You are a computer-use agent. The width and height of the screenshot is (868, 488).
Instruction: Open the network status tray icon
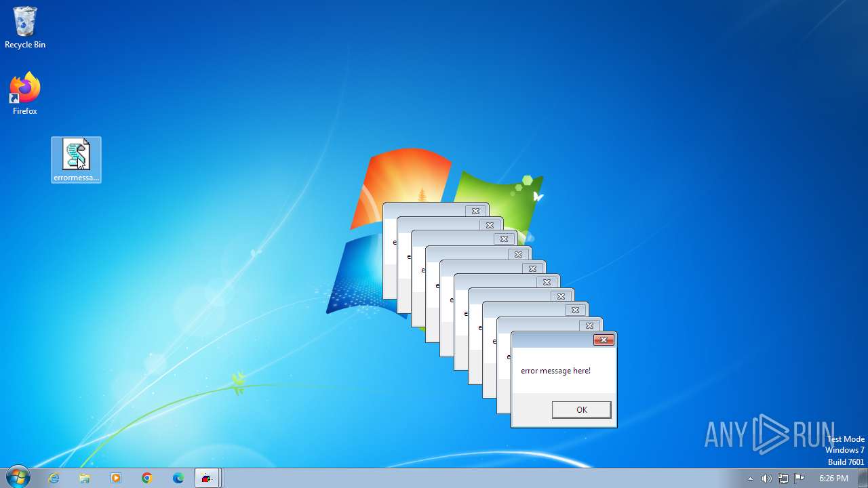pyautogui.click(x=783, y=479)
